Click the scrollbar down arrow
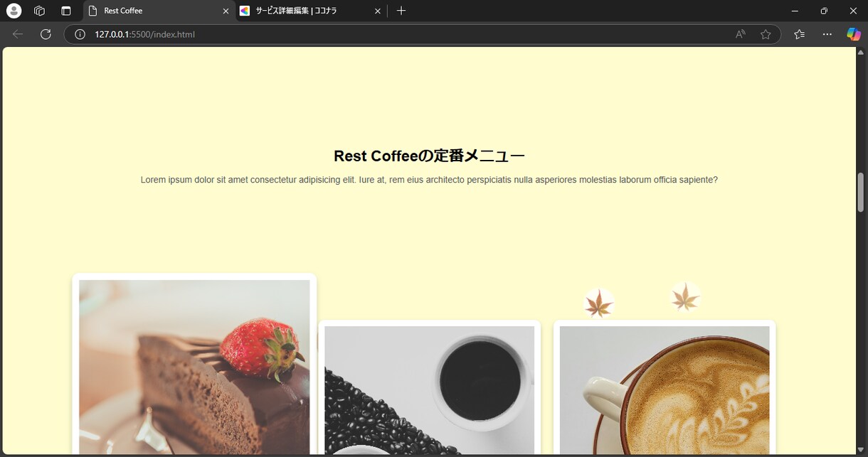 [861, 450]
